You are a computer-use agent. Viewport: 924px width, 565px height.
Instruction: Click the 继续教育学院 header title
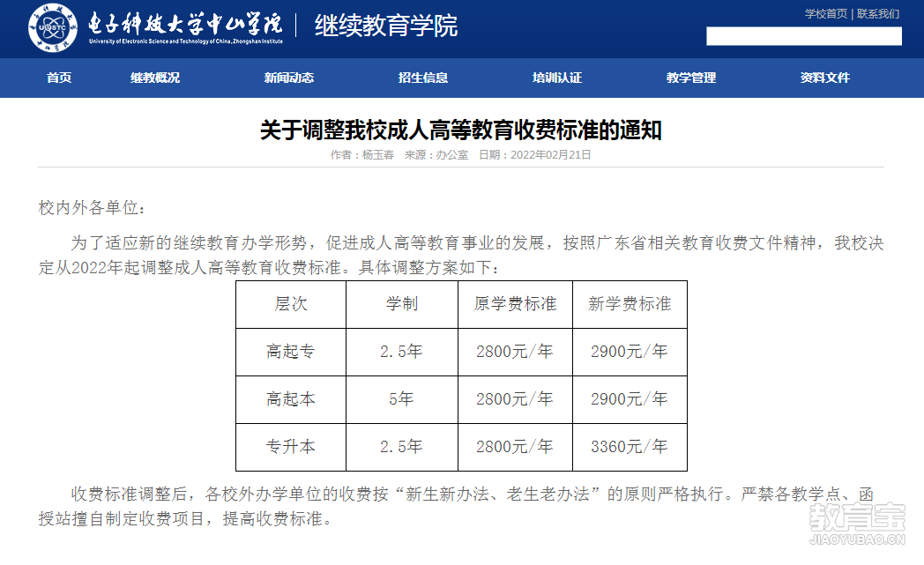(x=386, y=26)
